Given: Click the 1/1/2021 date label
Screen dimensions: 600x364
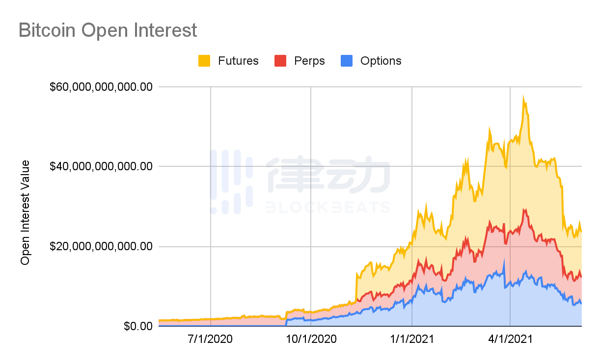Looking at the screenshot, I should 411,339.
